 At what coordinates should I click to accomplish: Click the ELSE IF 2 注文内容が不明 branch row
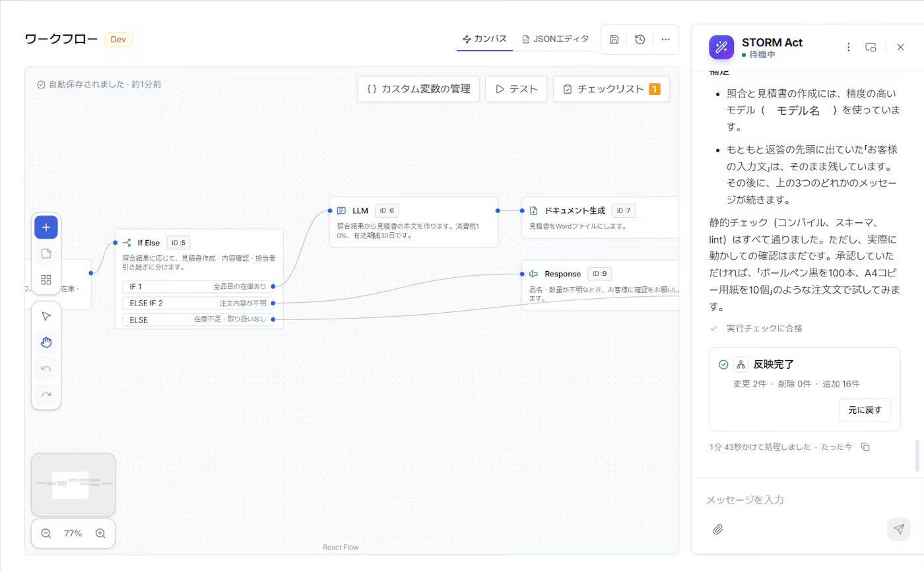coord(198,303)
